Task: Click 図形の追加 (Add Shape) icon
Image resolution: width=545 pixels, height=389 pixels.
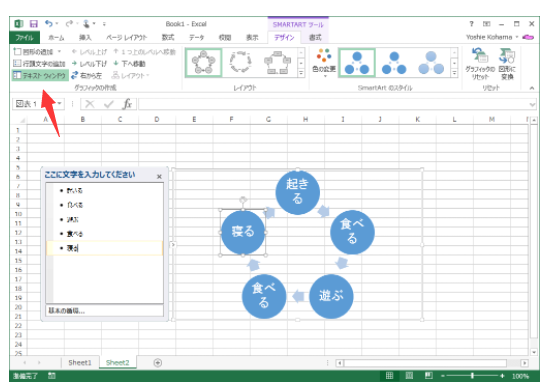Action: pos(17,51)
